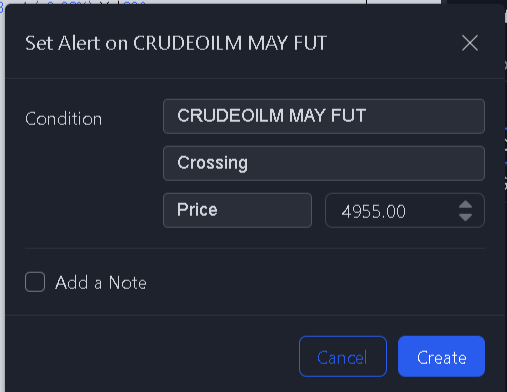This screenshot has height=392, width=507.
Task: Click the 'CRUDEOILM MAY FUT' text in Condition field
Action: tap(271, 116)
